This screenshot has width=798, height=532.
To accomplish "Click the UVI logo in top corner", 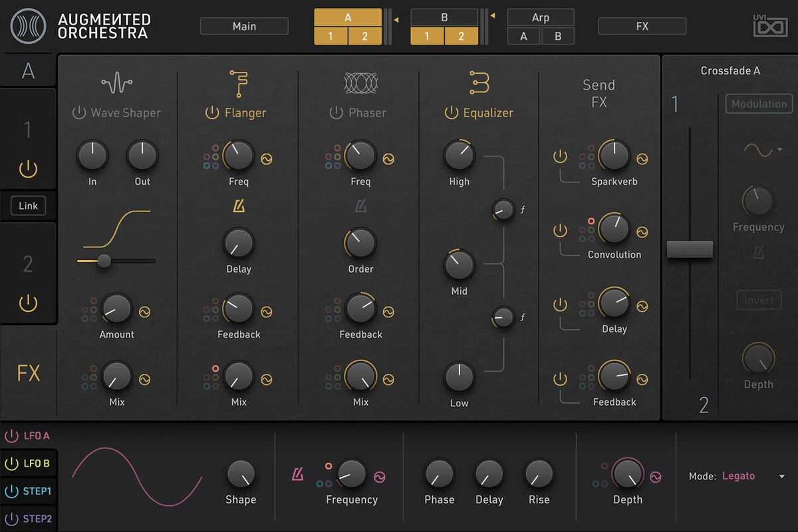I will click(769, 27).
